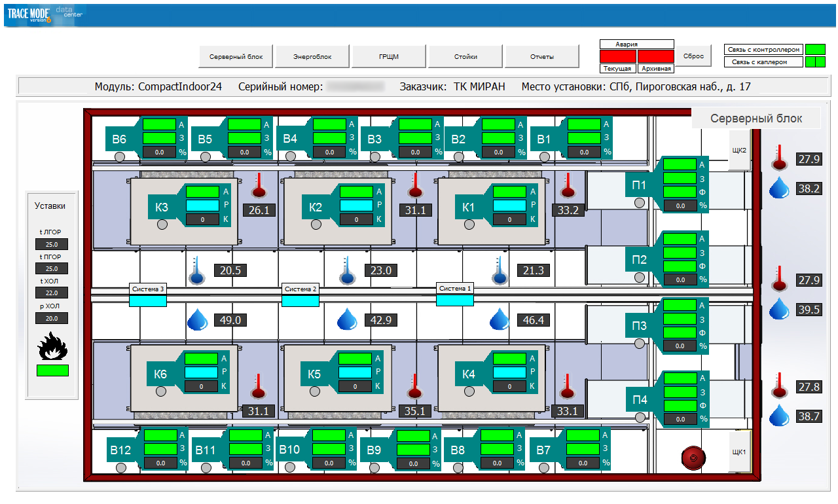The height and width of the screenshot is (504, 838).
Task: Open the Серверный блок tab
Action: [x=236, y=56]
